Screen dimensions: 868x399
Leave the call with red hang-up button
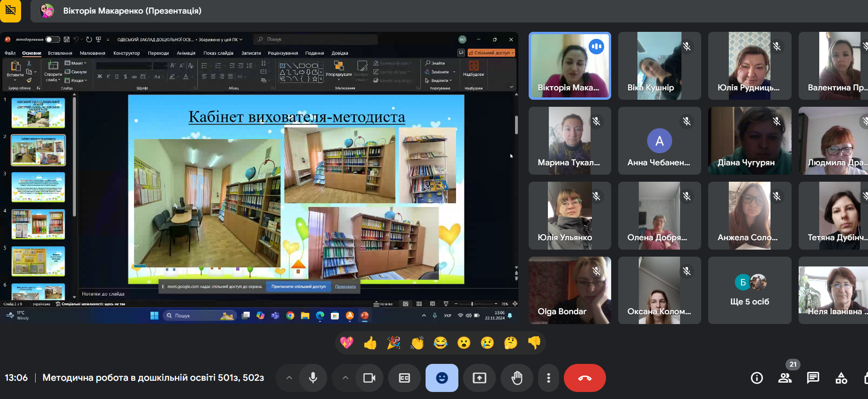[585, 378]
